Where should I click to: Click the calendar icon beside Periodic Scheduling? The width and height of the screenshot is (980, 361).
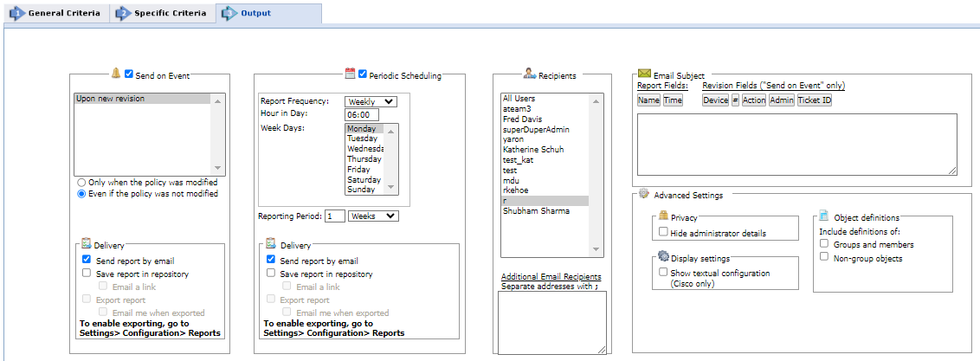click(x=350, y=74)
